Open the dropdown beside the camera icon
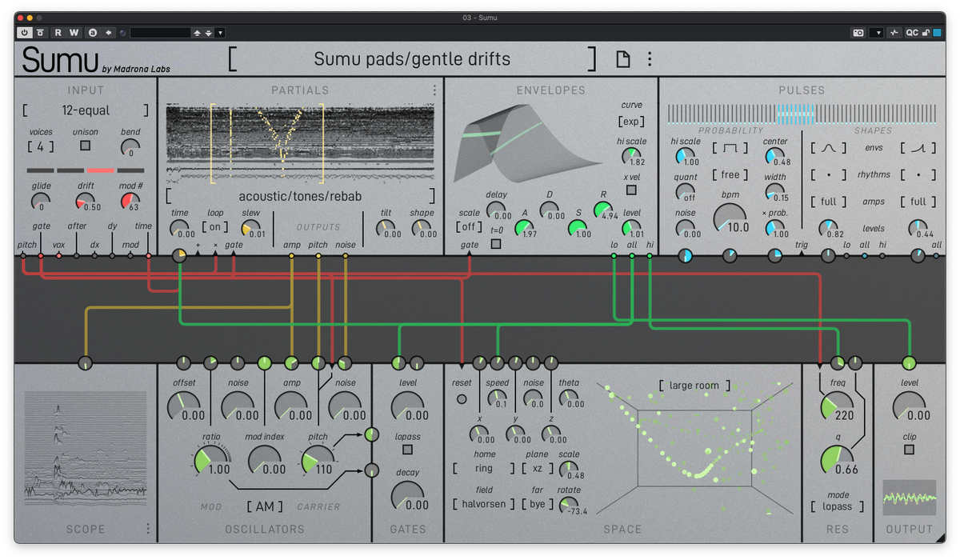960x560 pixels. coord(876,33)
